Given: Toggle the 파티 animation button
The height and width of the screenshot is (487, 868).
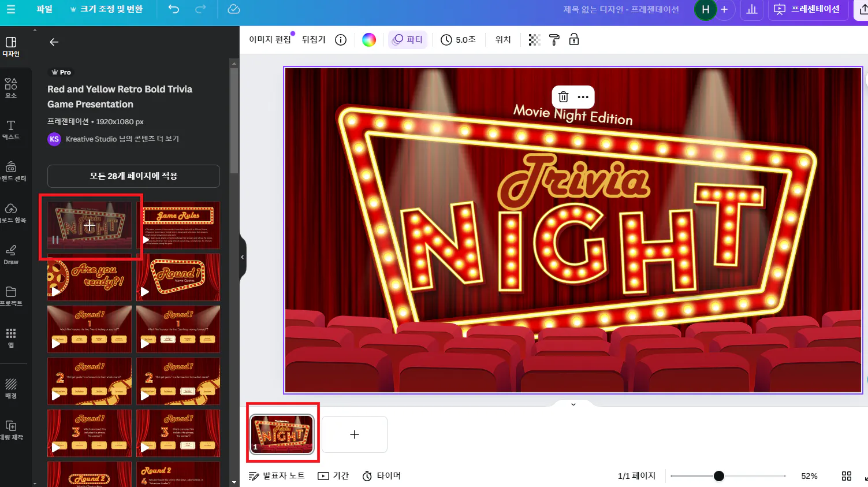Looking at the screenshot, I should point(408,40).
